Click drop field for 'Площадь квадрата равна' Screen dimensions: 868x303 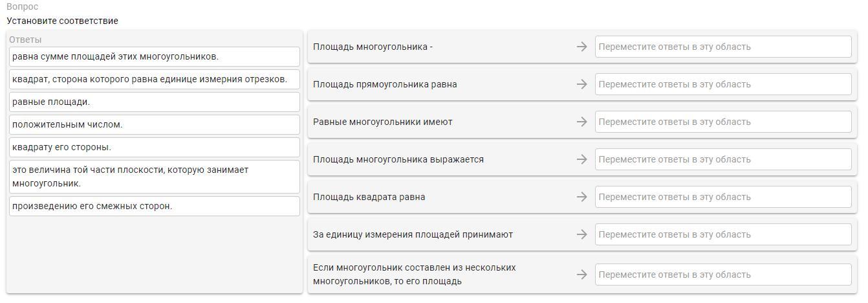(x=722, y=197)
